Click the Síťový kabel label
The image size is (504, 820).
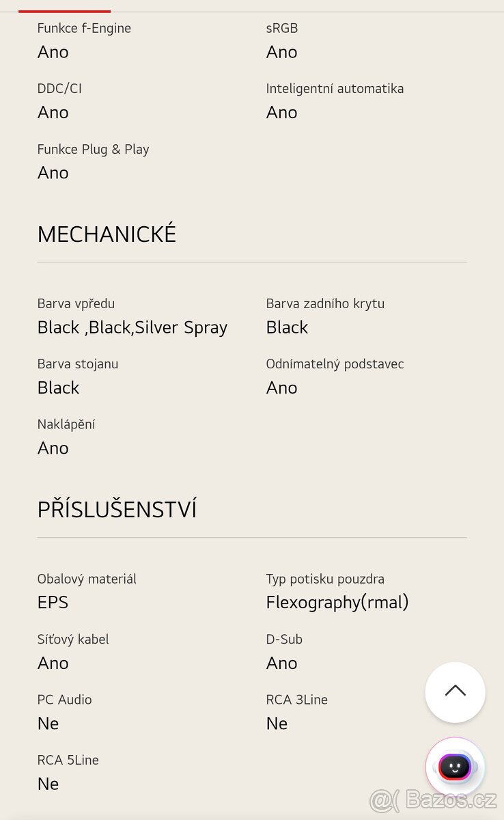coord(73,639)
